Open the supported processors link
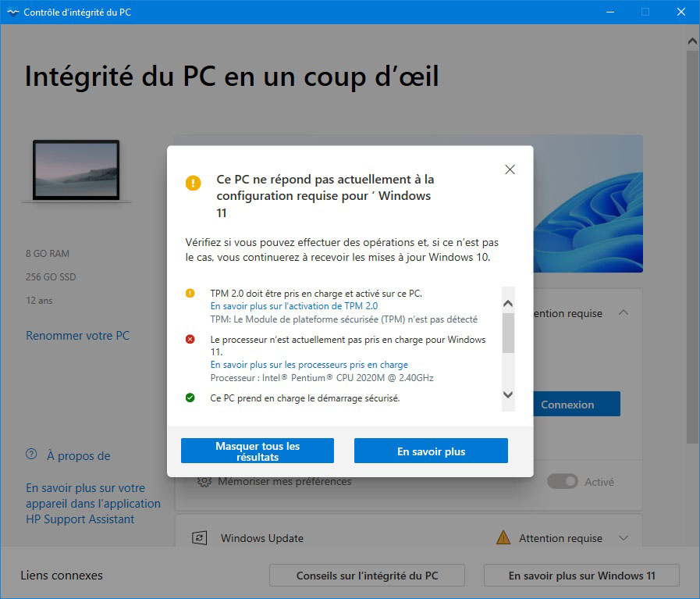 (309, 365)
